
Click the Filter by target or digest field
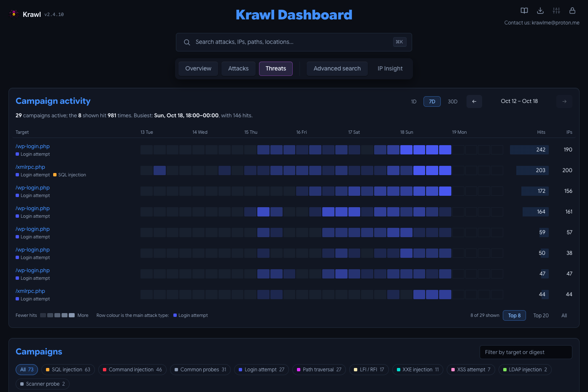point(526,352)
